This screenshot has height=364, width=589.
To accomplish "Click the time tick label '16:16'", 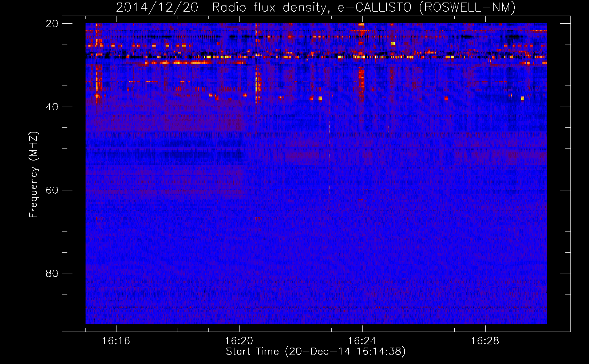I will pyautogui.click(x=116, y=341).
